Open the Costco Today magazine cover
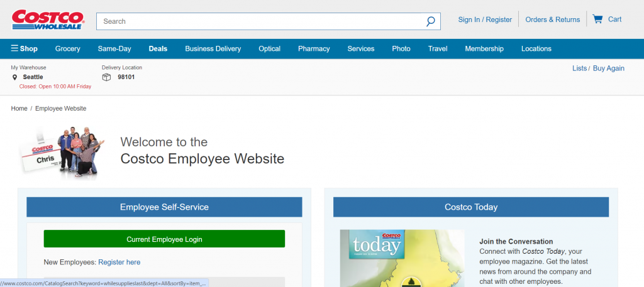644x287 pixels. (x=402, y=258)
